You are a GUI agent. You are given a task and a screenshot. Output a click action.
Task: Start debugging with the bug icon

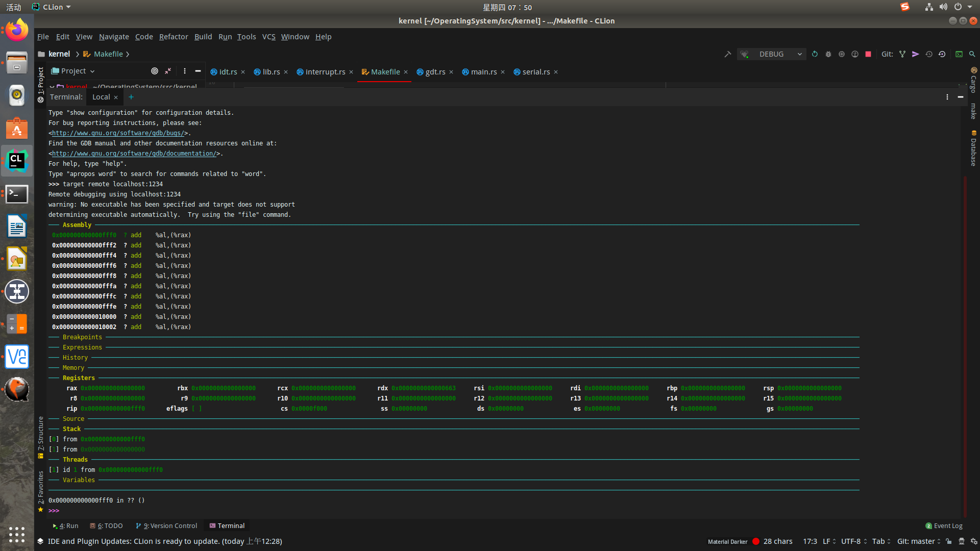click(828, 54)
